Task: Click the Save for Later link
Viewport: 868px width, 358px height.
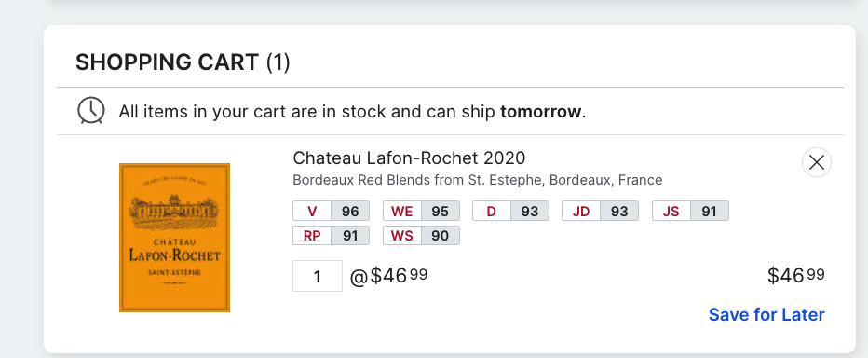Action: [766, 315]
